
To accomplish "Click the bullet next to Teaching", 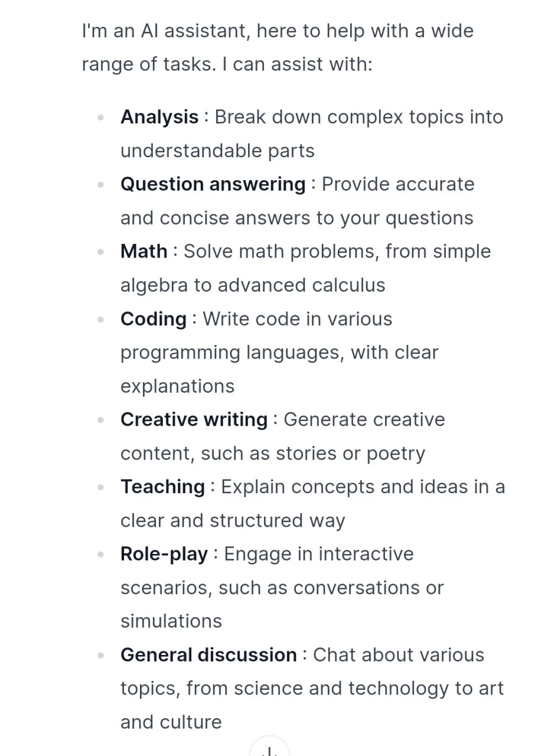I will tap(101, 487).
